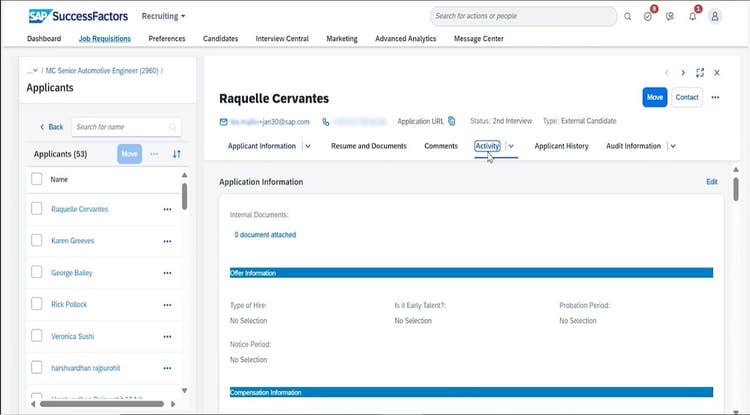
Task: Click the phone icon beside number
Action: click(x=326, y=122)
